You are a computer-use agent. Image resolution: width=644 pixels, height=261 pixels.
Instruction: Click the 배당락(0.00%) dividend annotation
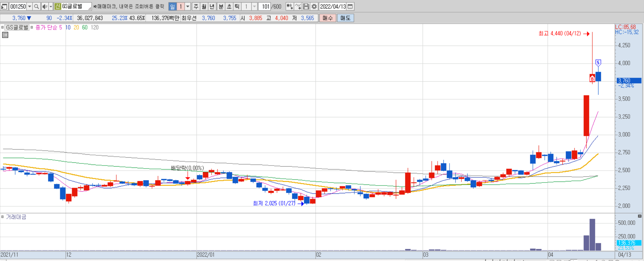click(x=187, y=168)
